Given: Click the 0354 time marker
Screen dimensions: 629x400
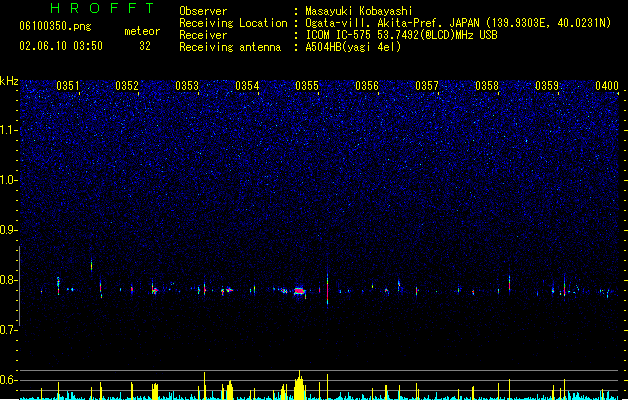Looking at the screenshot, I should click(x=247, y=86).
